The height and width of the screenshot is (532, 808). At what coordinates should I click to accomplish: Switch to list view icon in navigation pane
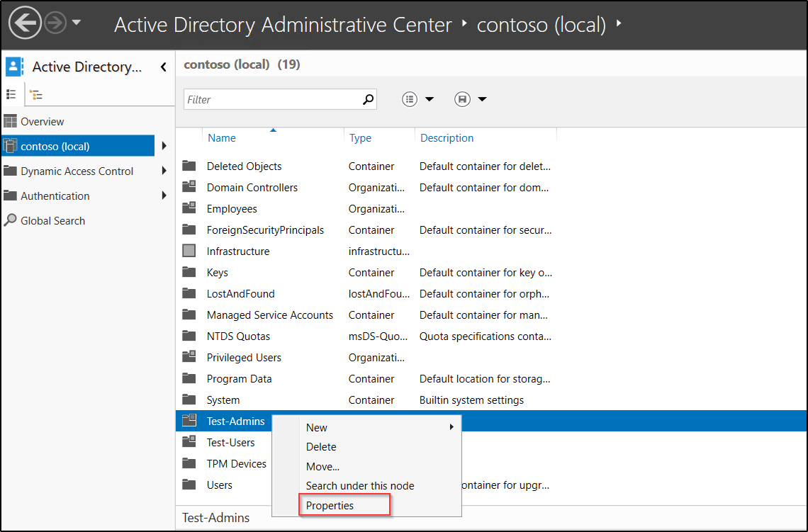(11, 94)
